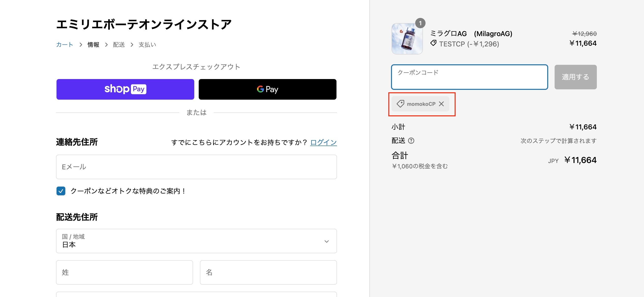
Task: Click the Eメール input field
Action: [196, 167]
